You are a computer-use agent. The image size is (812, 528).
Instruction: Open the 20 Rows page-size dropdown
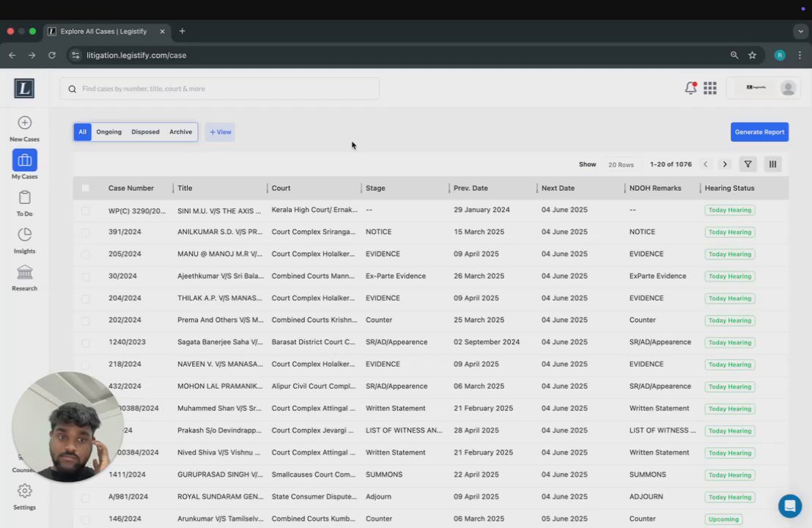(621, 164)
